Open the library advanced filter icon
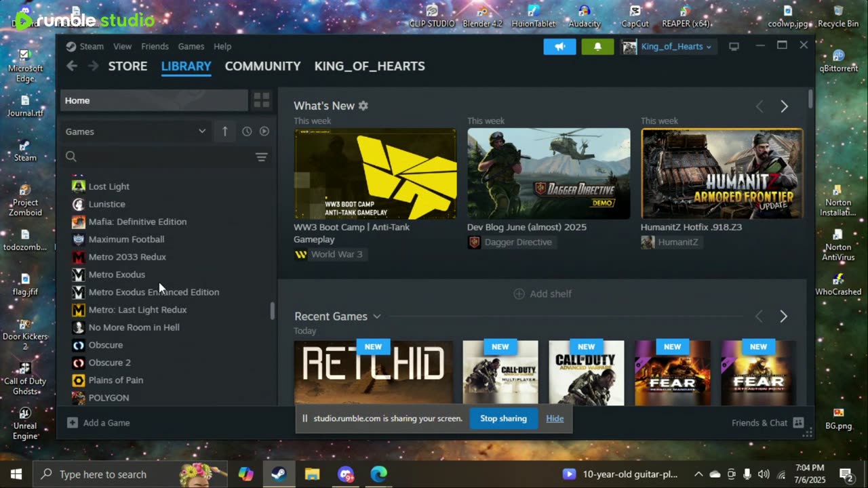 coord(261,157)
